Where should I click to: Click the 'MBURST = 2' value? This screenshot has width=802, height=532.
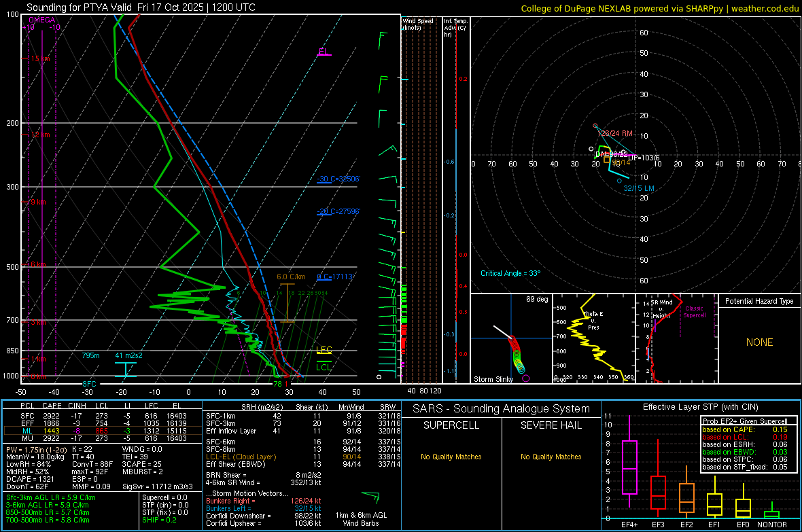(x=142, y=472)
